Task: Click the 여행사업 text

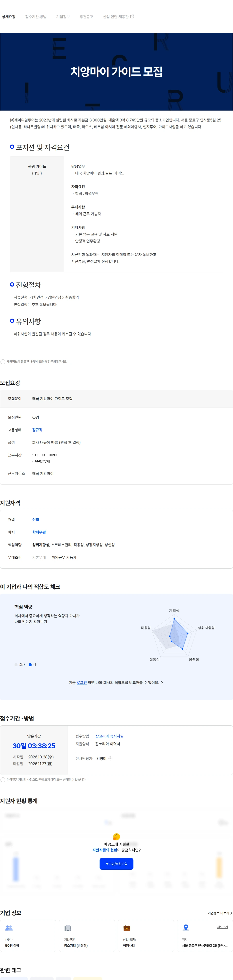Action: [129, 945]
